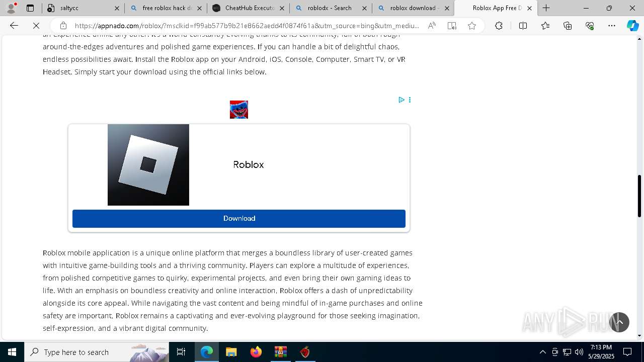Go back to the previous page
Image resolution: width=644 pixels, height=362 pixels.
pos(14,26)
